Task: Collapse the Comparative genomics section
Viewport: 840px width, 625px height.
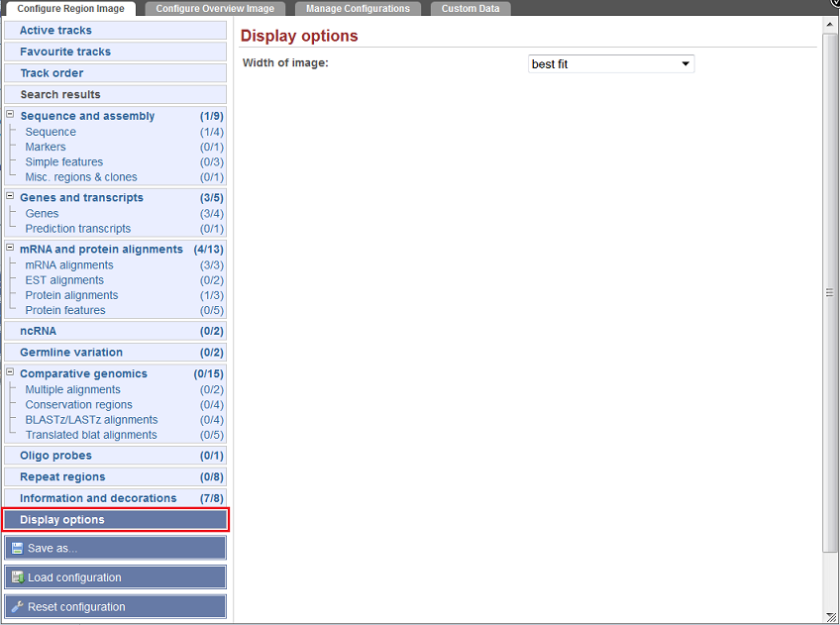Action: (10, 371)
